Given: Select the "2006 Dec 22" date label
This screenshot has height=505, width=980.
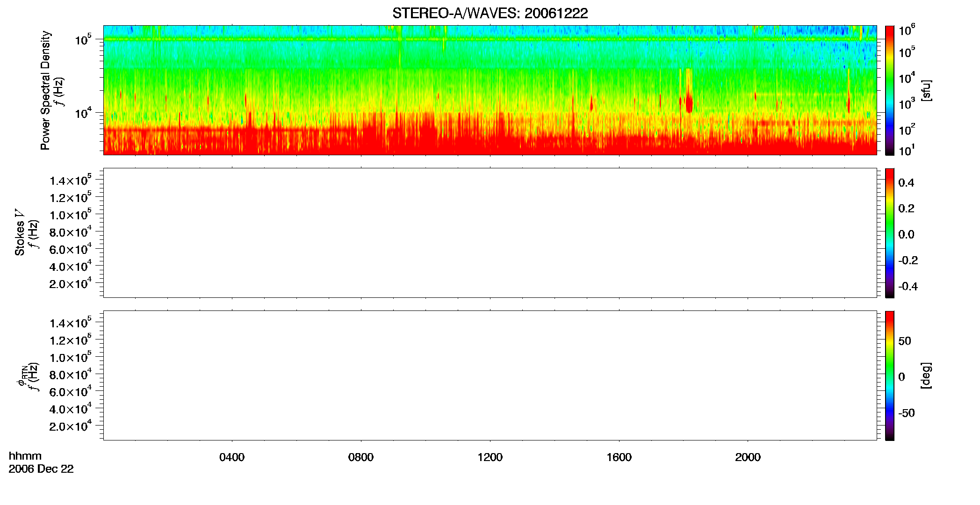Looking at the screenshot, I should coord(41,469).
